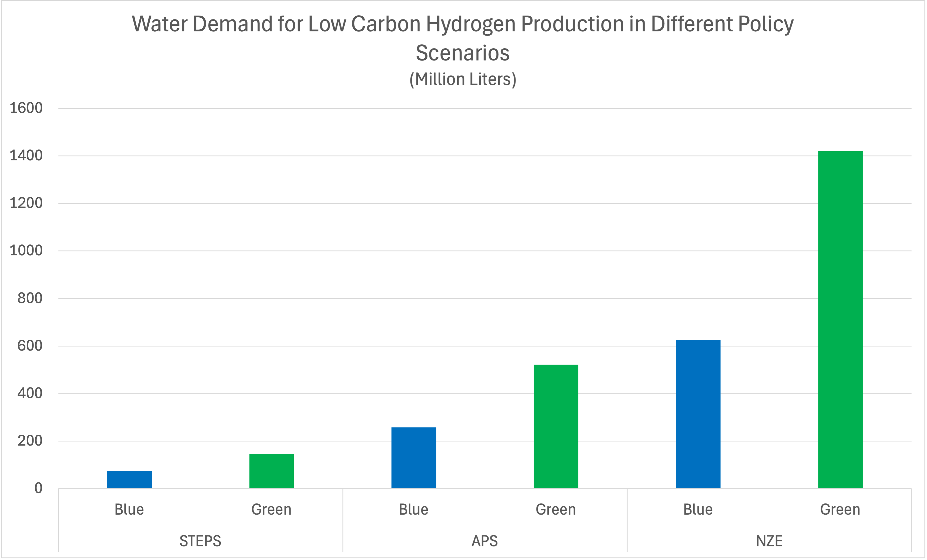The image size is (927, 560).
Task: Click the 1400 gridline label
Action: (26, 155)
